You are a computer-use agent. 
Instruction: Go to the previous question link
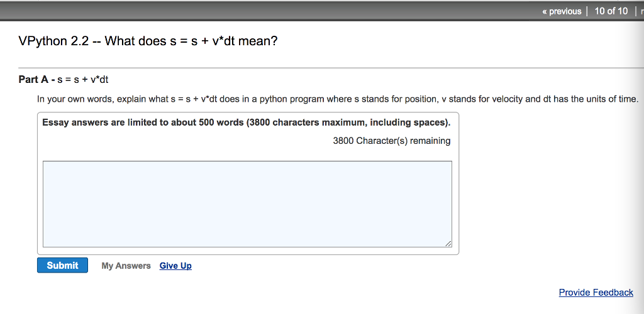click(x=565, y=11)
